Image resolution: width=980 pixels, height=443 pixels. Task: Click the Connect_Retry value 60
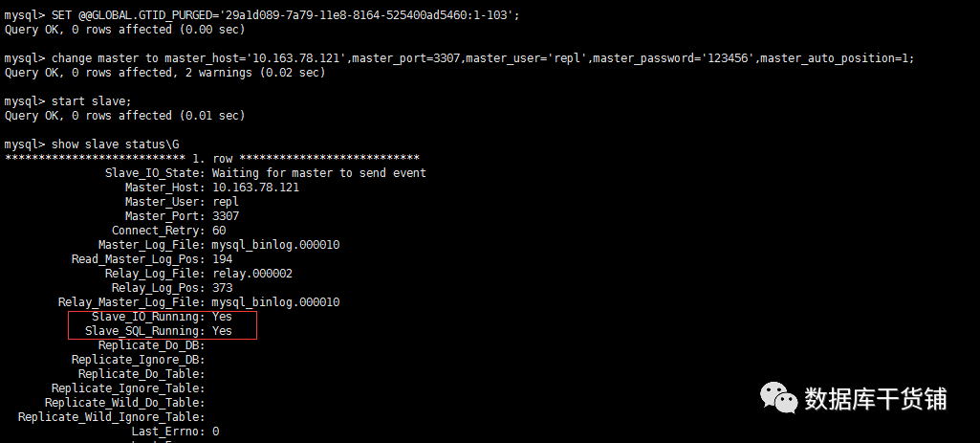pyautogui.click(x=219, y=231)
